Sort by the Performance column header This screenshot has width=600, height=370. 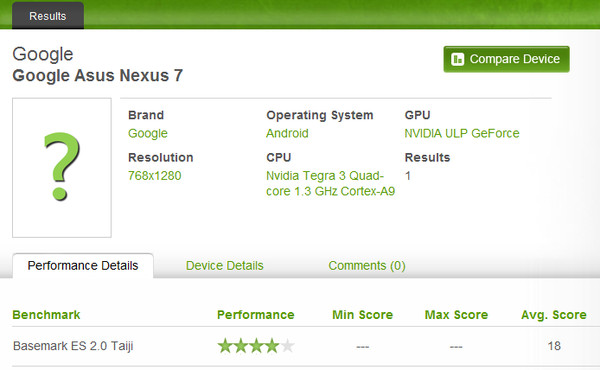[x=256, y=315]
